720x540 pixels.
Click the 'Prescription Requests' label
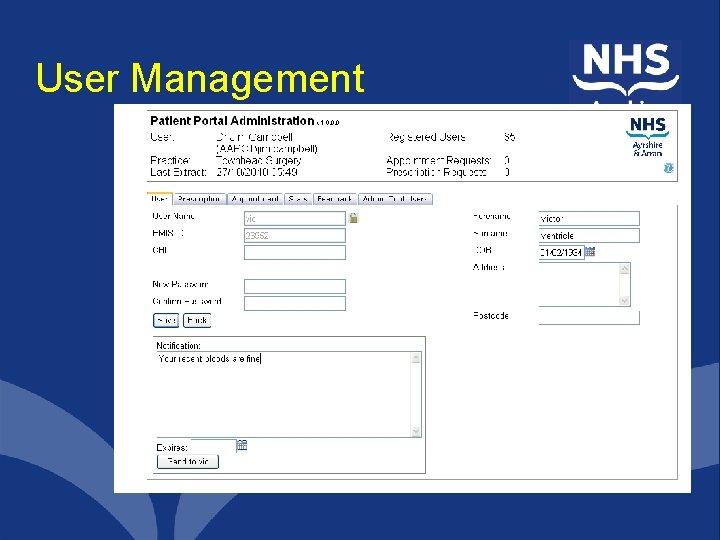pos(436,172)
